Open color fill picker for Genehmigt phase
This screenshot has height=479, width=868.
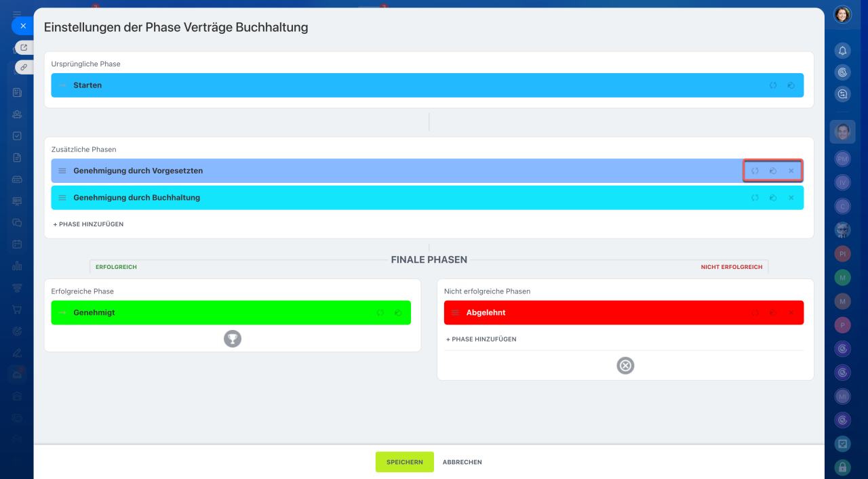coord(398,313)
